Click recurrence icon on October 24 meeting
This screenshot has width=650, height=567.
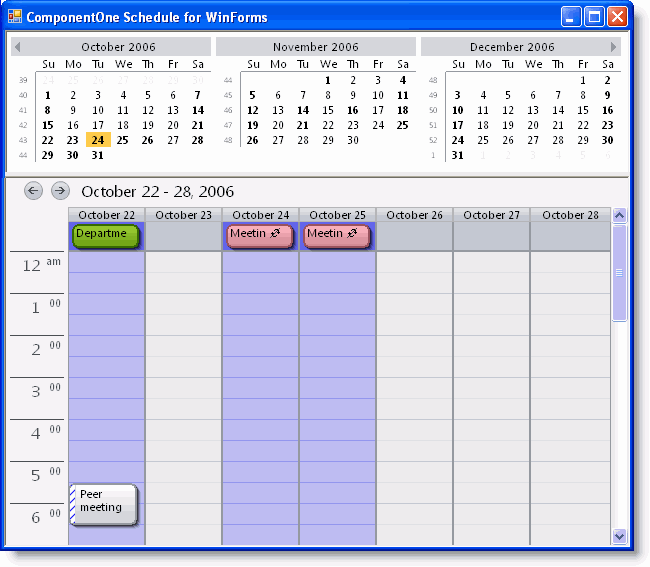point(275,233)
